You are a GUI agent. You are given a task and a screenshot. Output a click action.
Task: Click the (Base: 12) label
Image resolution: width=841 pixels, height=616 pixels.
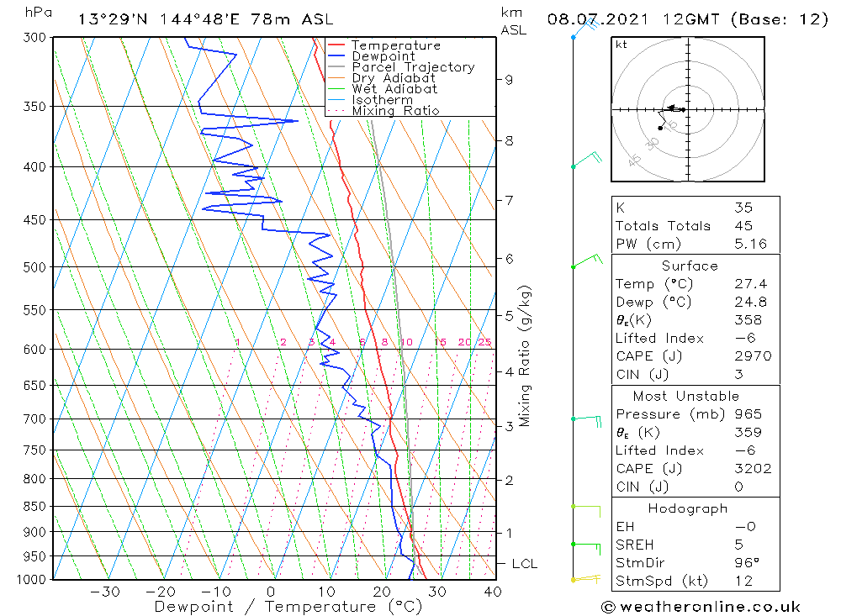pyautogui.click(x=780, y=19)
